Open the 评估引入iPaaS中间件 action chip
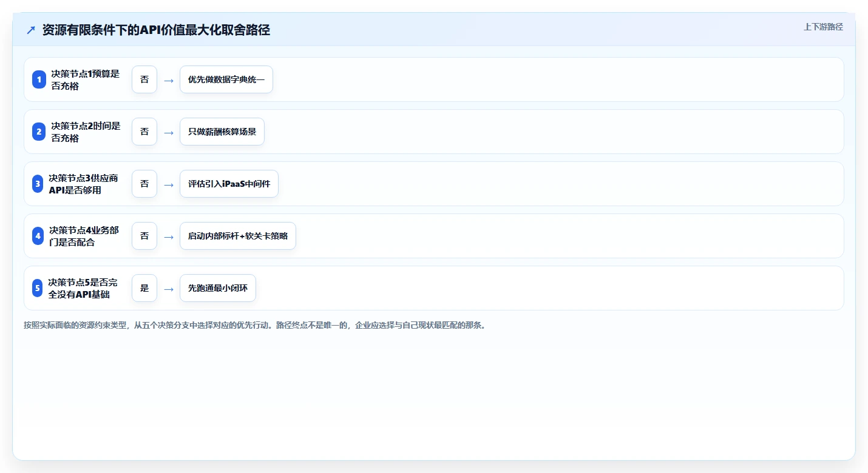The width and height of the screenshot is (868, 473). (229, 184)
